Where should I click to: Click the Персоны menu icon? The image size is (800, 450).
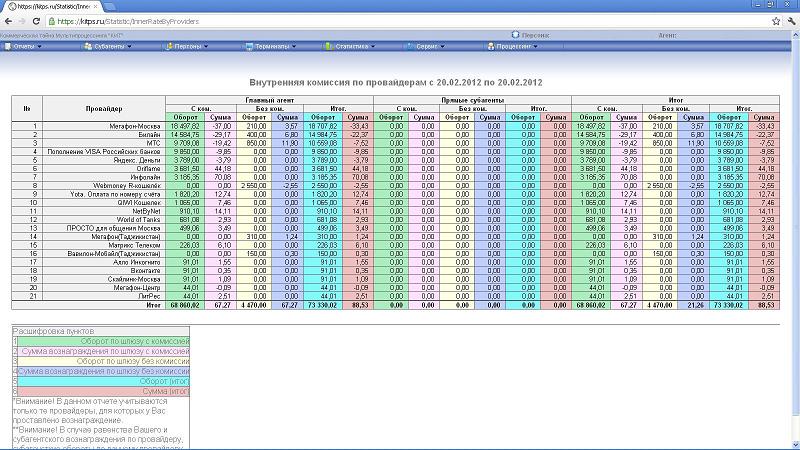[x=169, y=46]
